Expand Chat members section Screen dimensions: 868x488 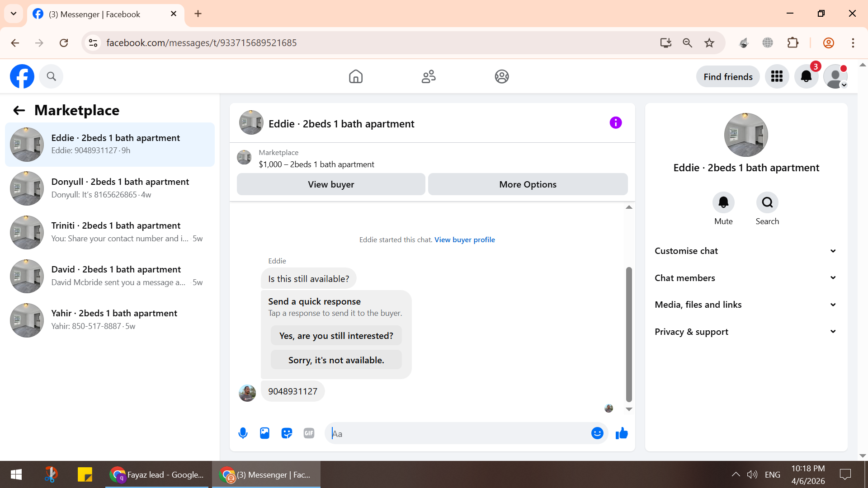coord(745,278)
